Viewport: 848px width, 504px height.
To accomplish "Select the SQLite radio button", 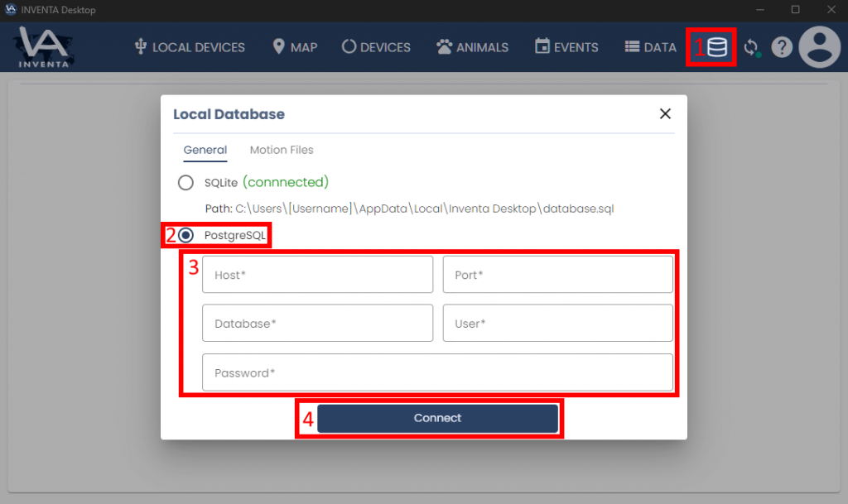I will click(185, 182).
